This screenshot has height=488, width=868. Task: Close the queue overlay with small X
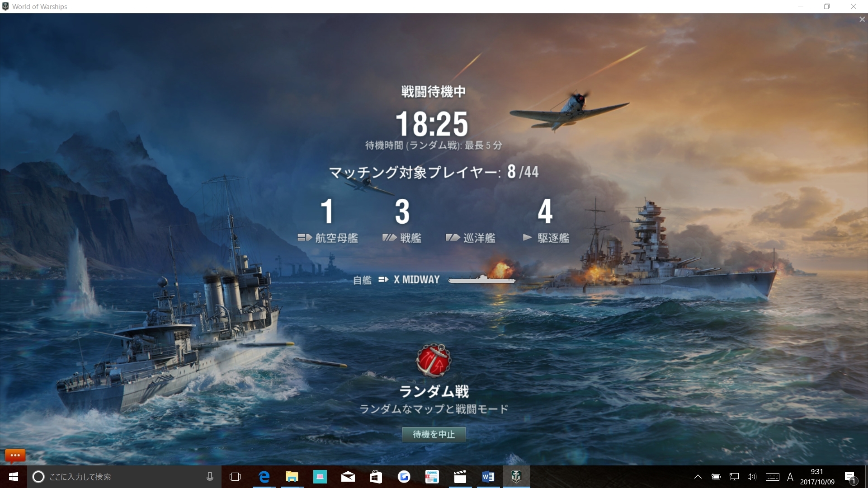(862, 19)
